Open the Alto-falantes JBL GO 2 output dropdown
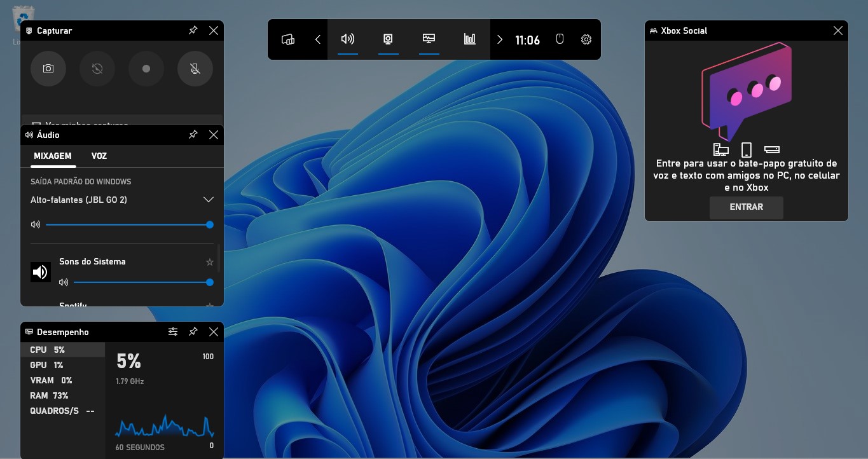Image resolution: width=868 pixels, height=459 pixels. 208,199
